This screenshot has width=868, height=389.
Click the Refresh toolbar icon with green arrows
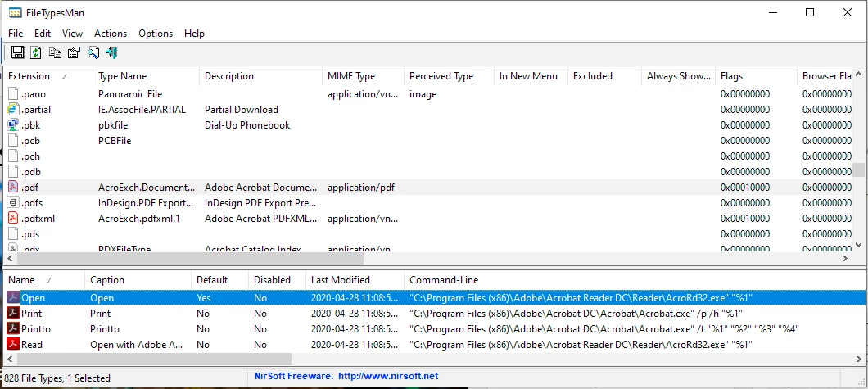(x=36, y=52)
